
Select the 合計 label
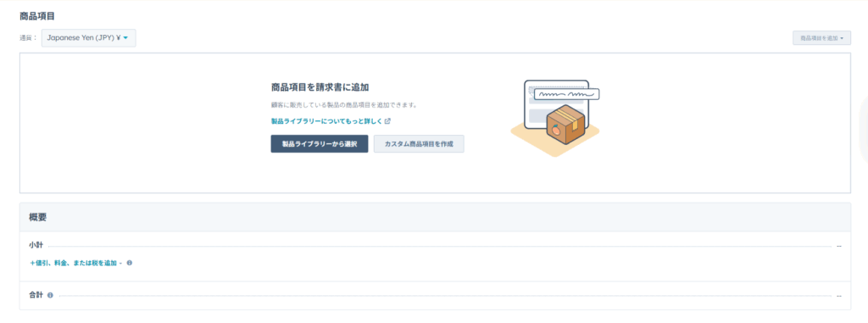pyautogui.click(x=36, y=296)
